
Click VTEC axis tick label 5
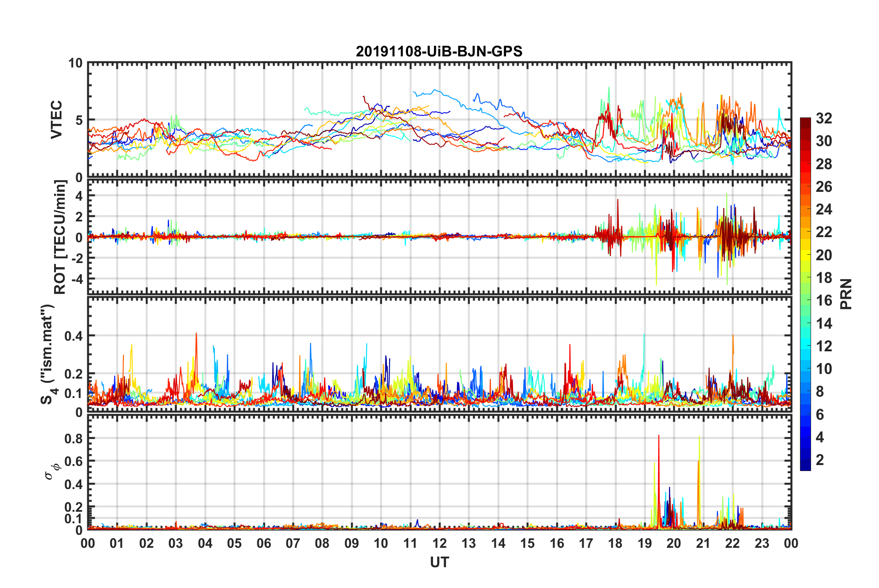click(79, 120)
